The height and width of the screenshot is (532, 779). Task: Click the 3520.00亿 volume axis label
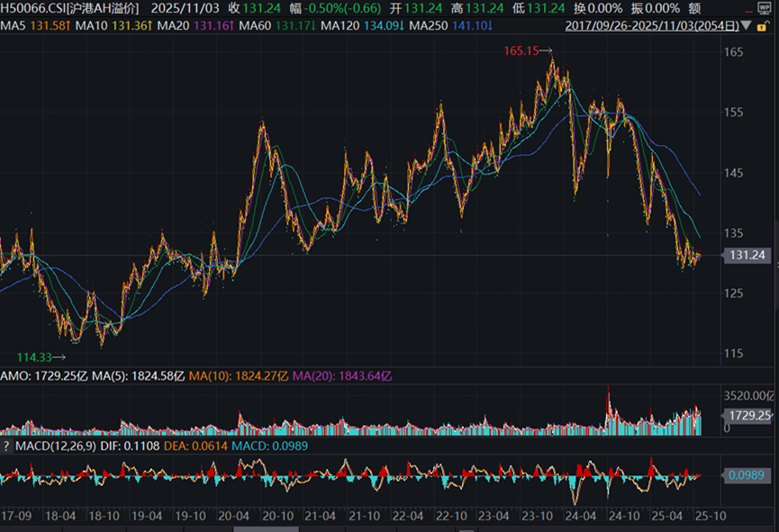coord(748,396)
